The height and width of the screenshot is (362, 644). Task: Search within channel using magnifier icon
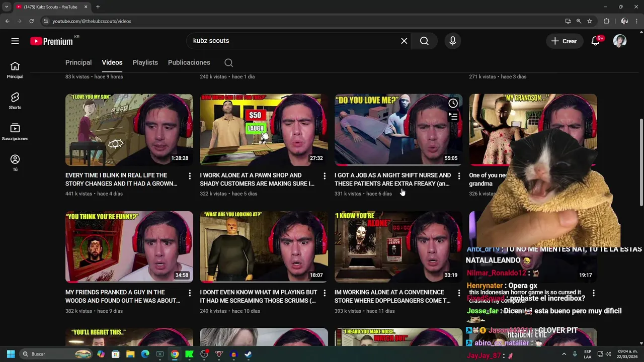228,62
